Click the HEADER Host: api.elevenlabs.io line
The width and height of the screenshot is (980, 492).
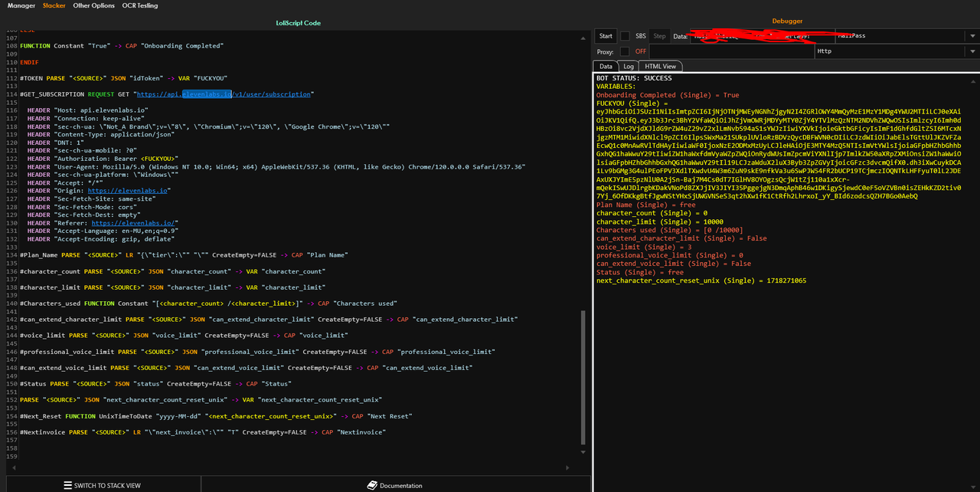pyautogui.click(x=88, y=110)
